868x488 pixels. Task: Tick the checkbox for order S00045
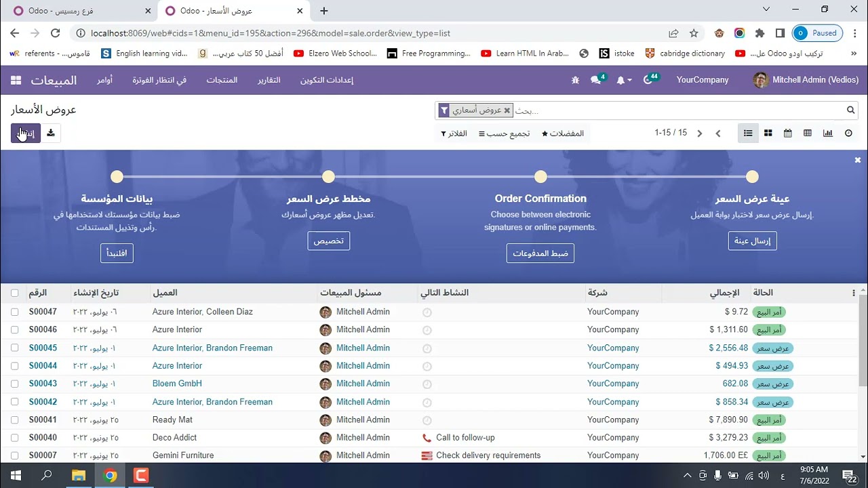click(x=14, y=348)
